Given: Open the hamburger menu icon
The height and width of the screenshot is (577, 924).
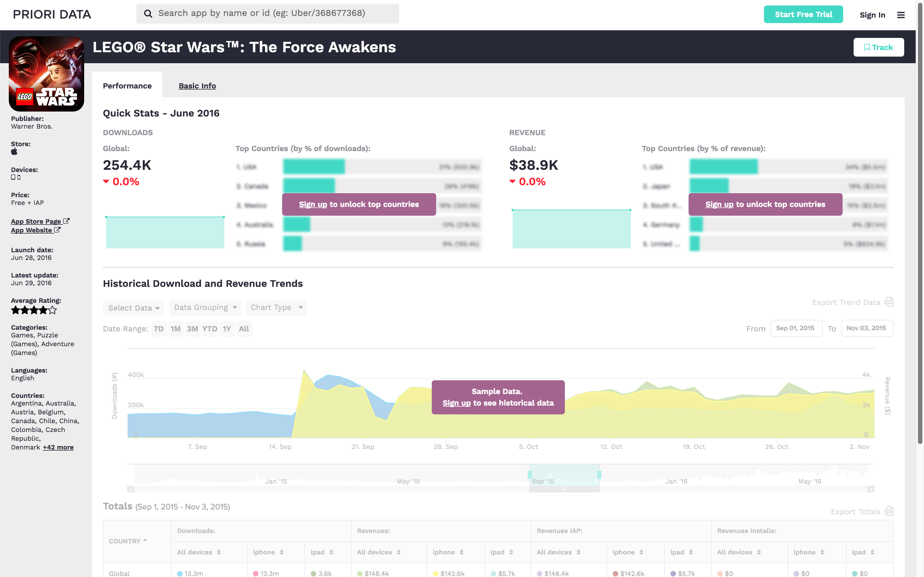Looking at the screenshot, I should (x=901, y=15).
